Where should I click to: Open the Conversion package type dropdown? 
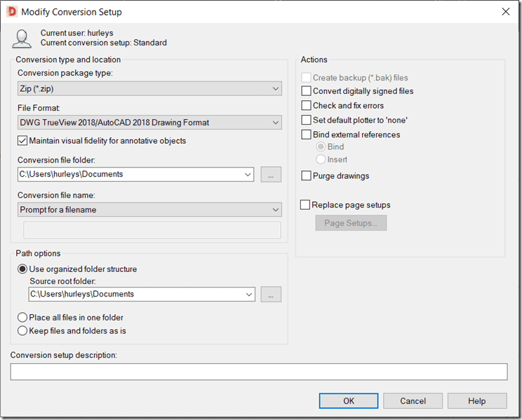click(x=149, y=88)
